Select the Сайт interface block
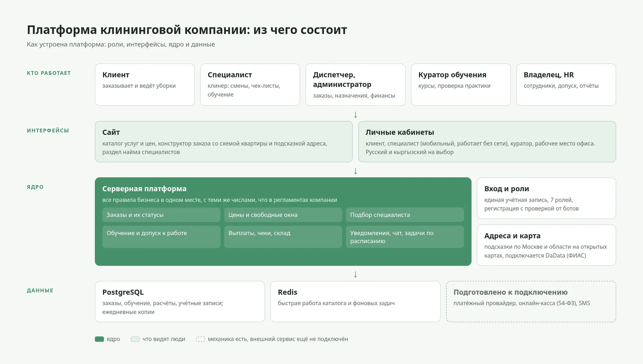The width and height of the screenshot is (643, 364). tap(224, 142)
